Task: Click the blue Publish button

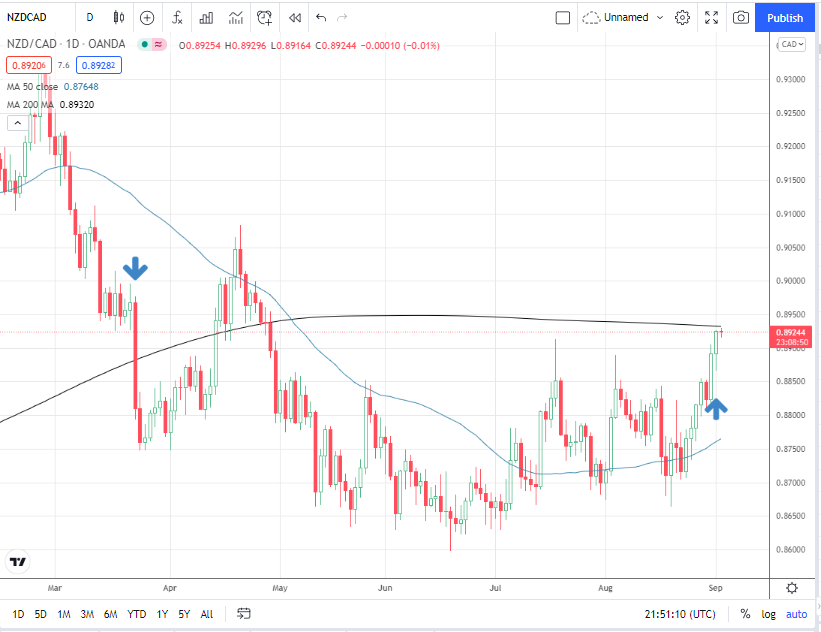Action: coord(785,17)
